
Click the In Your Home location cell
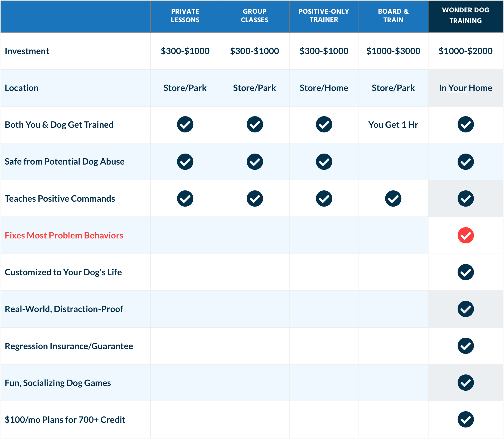(466, 88)
